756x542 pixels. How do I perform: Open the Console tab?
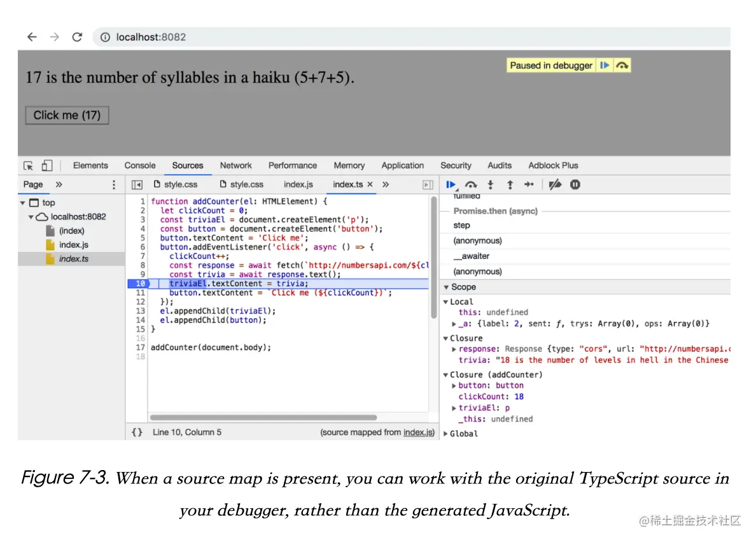(x=140, y=165)
